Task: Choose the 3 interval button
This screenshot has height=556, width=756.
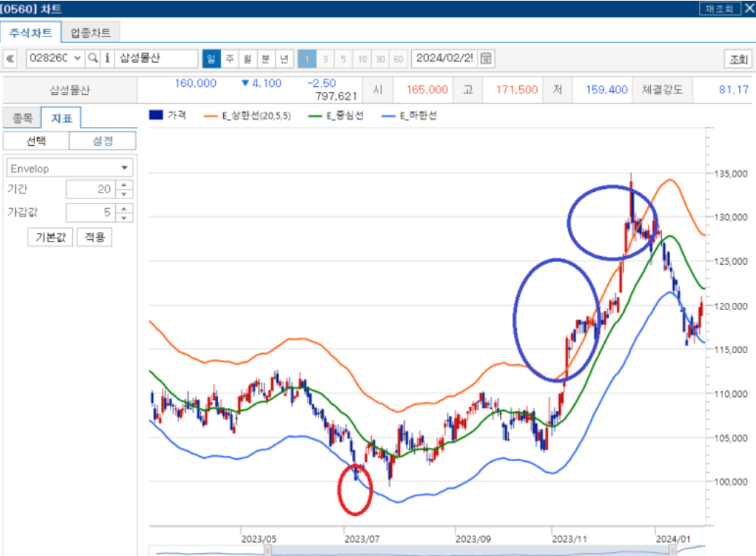Action: click(x=325, y=59)
